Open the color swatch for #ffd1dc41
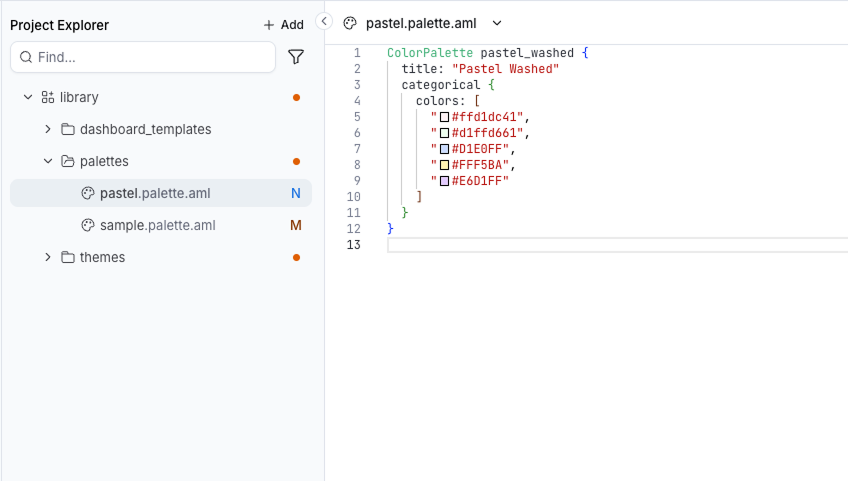The image size is (848, 481). coord(445,117)
